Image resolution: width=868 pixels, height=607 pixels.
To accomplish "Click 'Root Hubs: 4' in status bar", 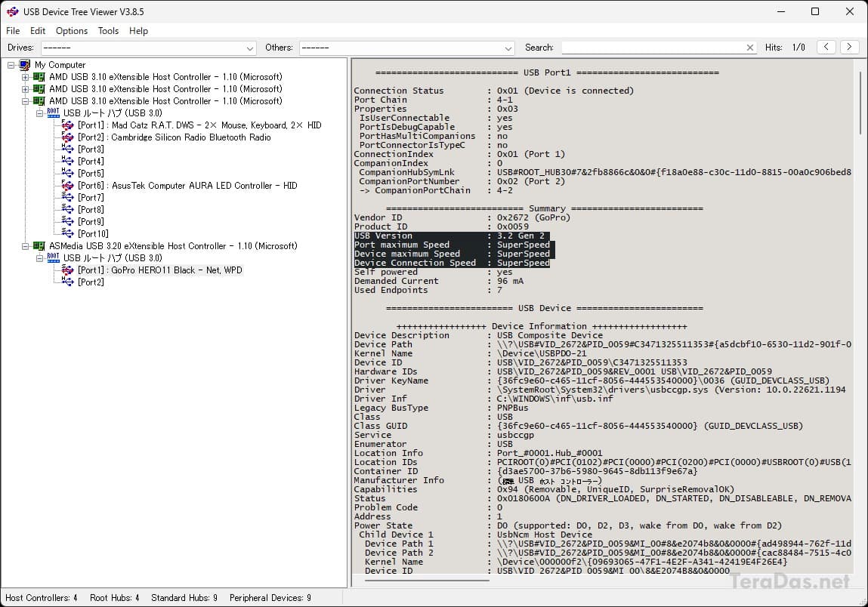I will click(114, 598).
